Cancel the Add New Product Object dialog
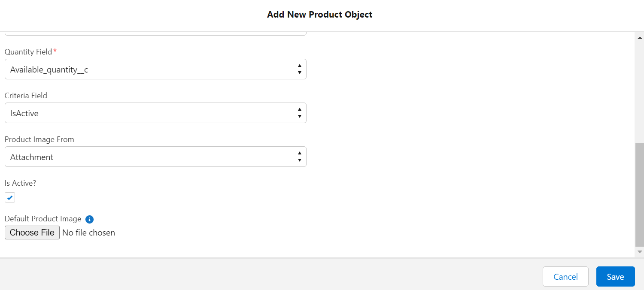This screenshot has height=290, width=644. [565, 277]
